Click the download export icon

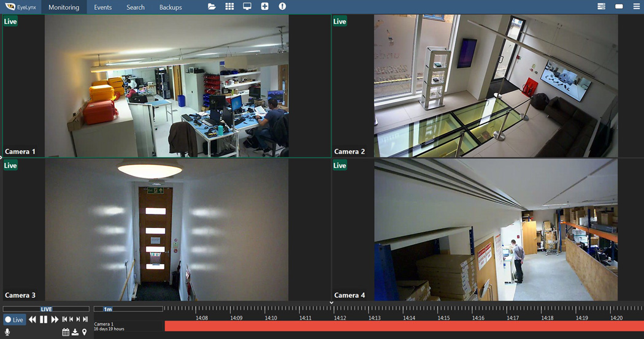click(75, 332)
